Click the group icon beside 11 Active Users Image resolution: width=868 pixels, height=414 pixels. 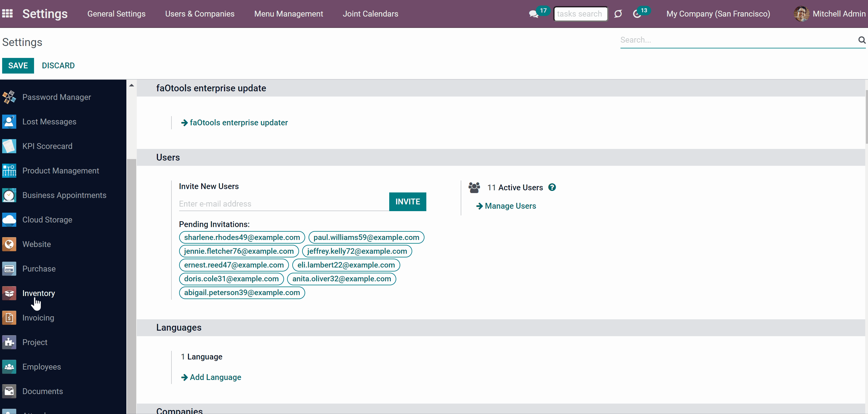click(474, 188)
